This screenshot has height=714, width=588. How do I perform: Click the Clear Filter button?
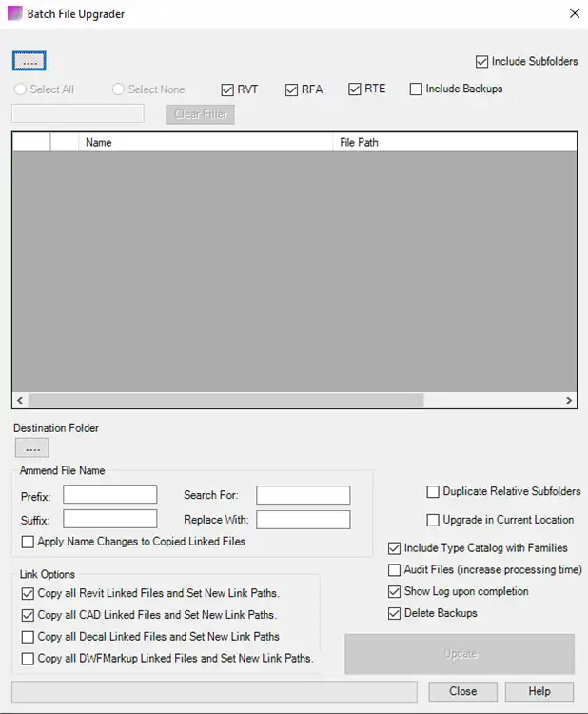click(200, 114)
